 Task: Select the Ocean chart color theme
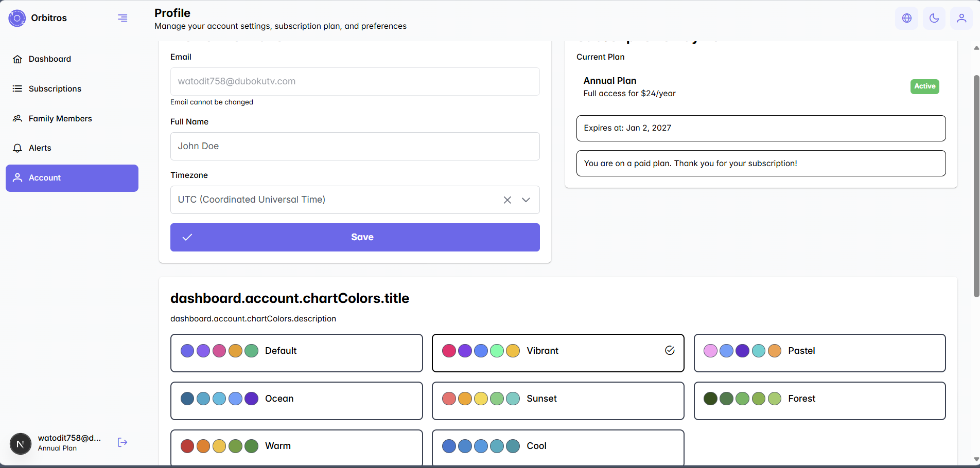(296, 401)
